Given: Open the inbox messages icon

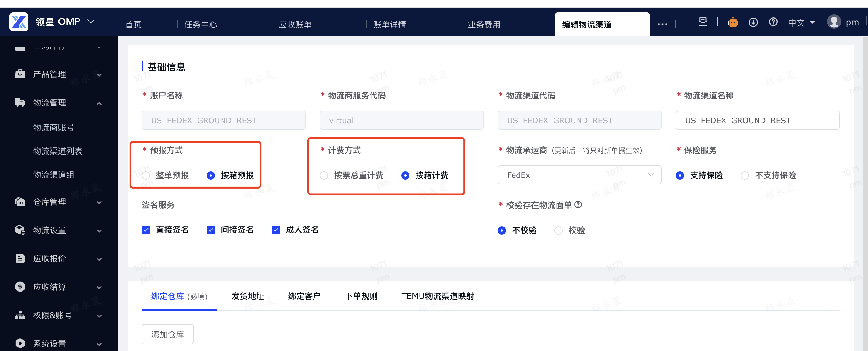Looking at the screenshot, I should (x=703, y=22).
